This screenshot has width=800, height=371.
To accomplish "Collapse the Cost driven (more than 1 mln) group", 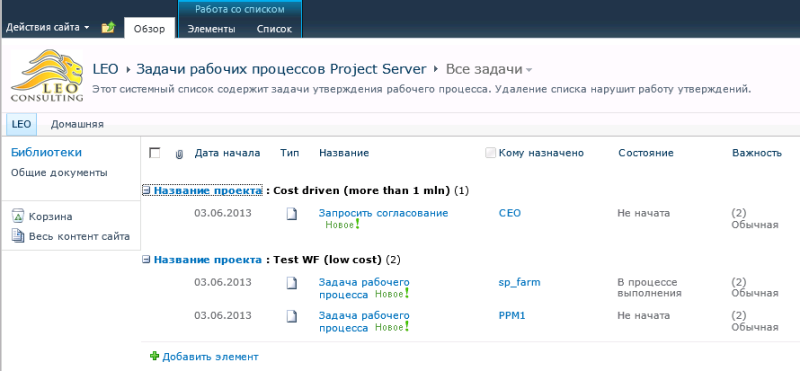I will 146,190.
